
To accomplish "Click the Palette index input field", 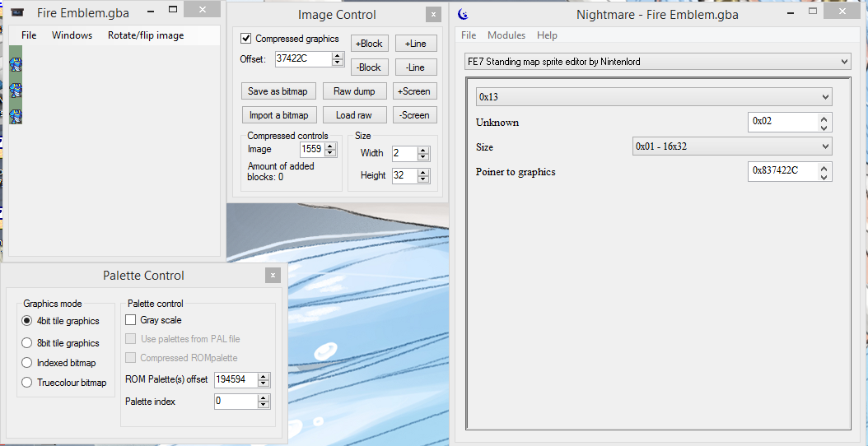I will 236,402.
